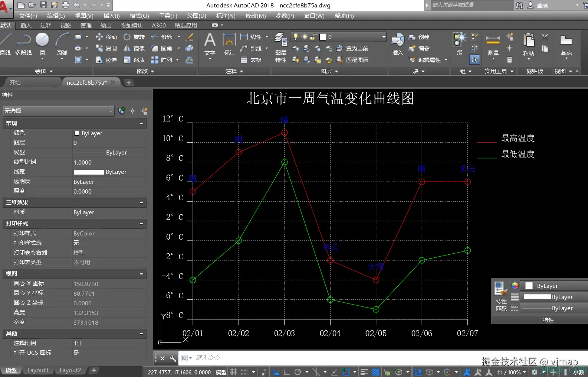Toggle ortho mode in status bar
The height and width of the screenshot is (377, 588).
click(287, 372)
